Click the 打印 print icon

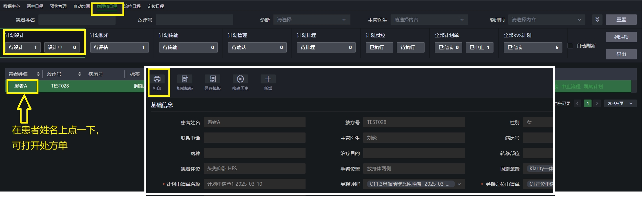(157, 79)
